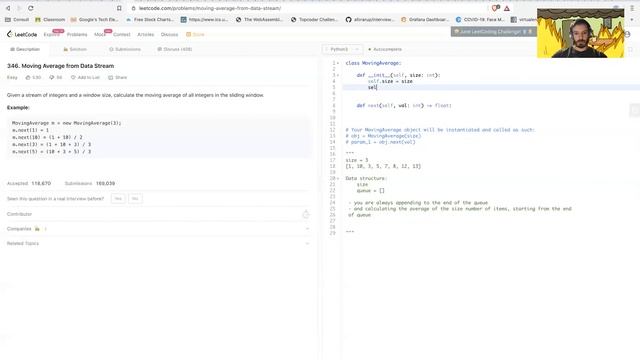Open the Topcoder Challenges bookmark
Viewport: 640px width, 360px height.
point(314,20)
